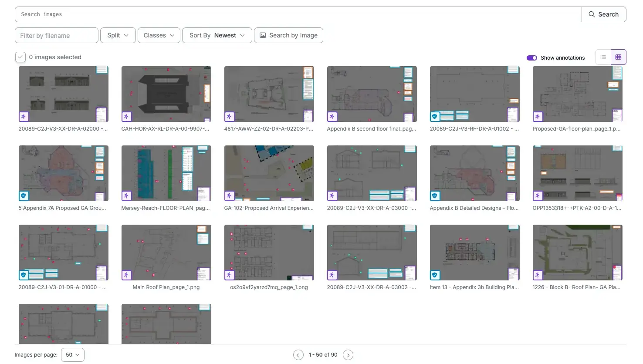
Task: Click shield badge on 20089-C2J-V3-01-DR-A-01000 thumbnail
Action: (24, 275)
